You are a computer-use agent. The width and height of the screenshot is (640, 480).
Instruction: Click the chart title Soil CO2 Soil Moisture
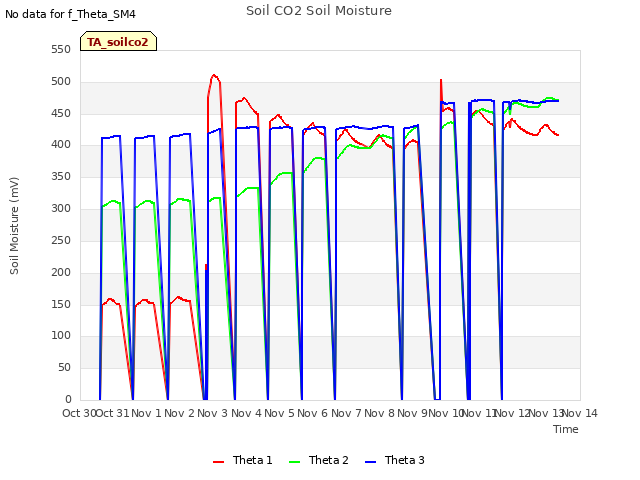[x=319, y=11]
